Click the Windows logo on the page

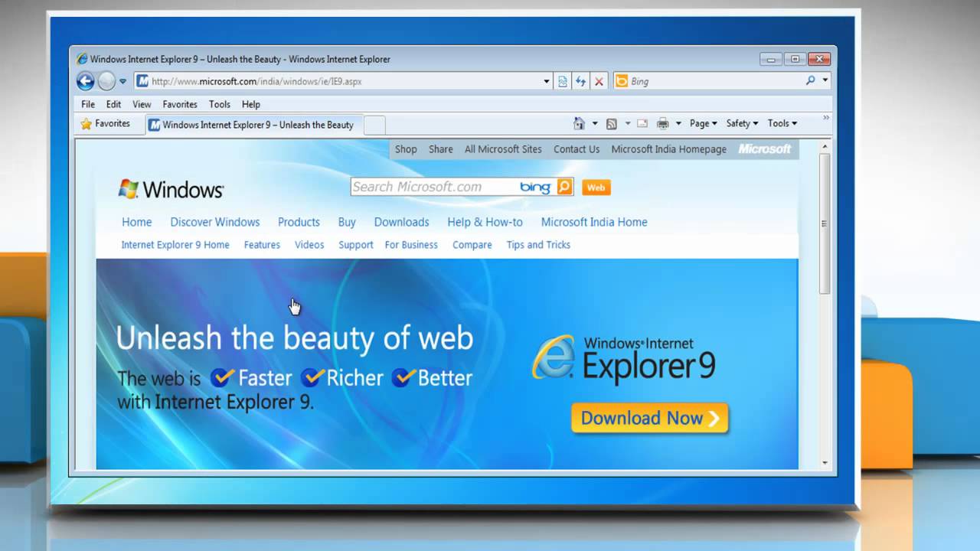click(x=171, y=189)
